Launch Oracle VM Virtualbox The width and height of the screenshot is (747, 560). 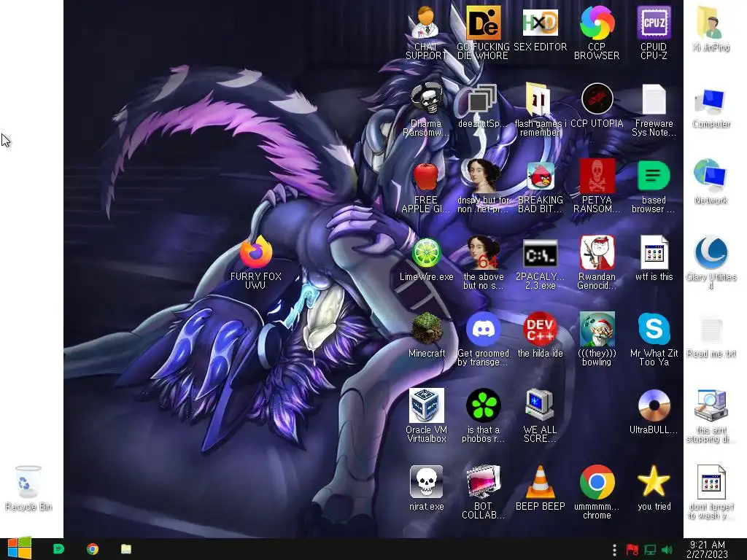(x=426, y=416)
